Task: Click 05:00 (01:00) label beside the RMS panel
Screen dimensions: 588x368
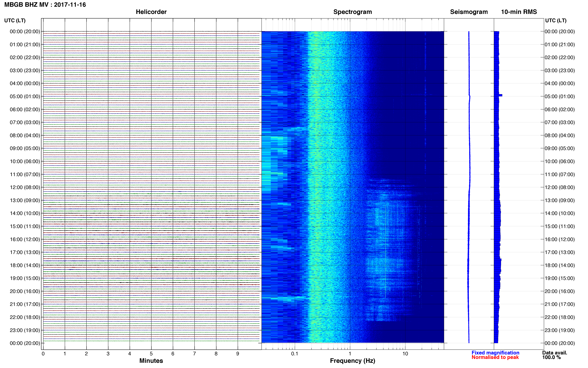Action: [560, 96]
